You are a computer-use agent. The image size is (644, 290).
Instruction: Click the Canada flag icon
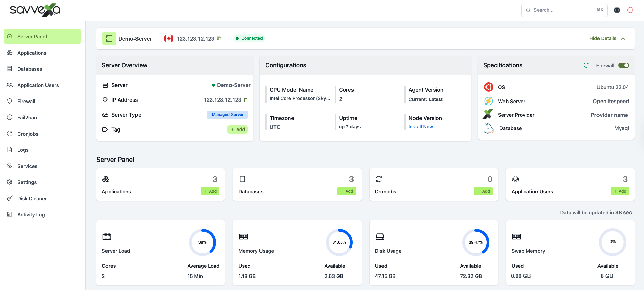(x=168, y=38)
